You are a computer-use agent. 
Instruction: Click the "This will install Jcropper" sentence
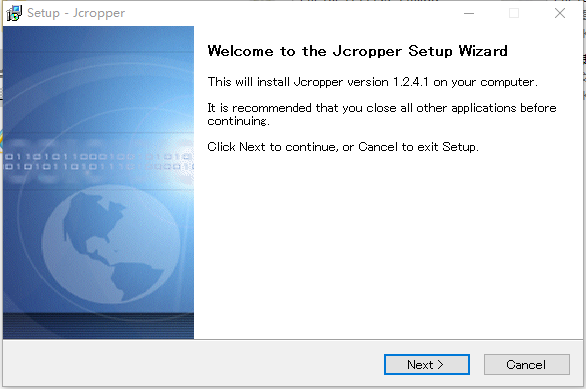(x=372, y=82)
